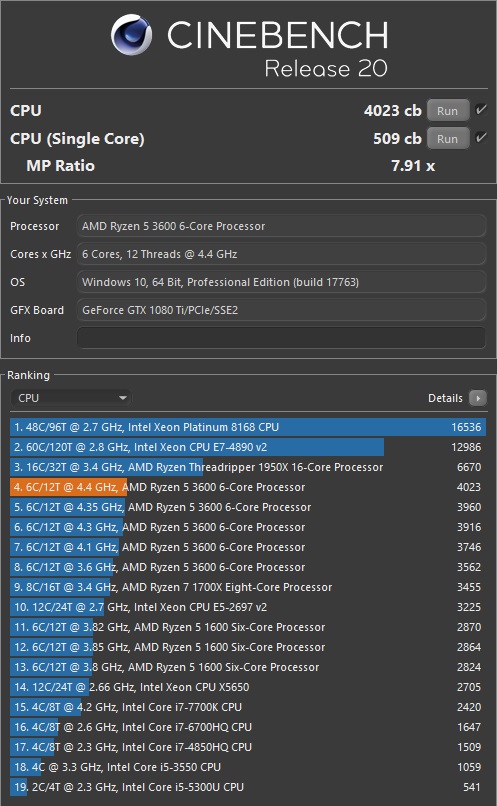Run the CPU multi-core benchmark

click(448, 111)
